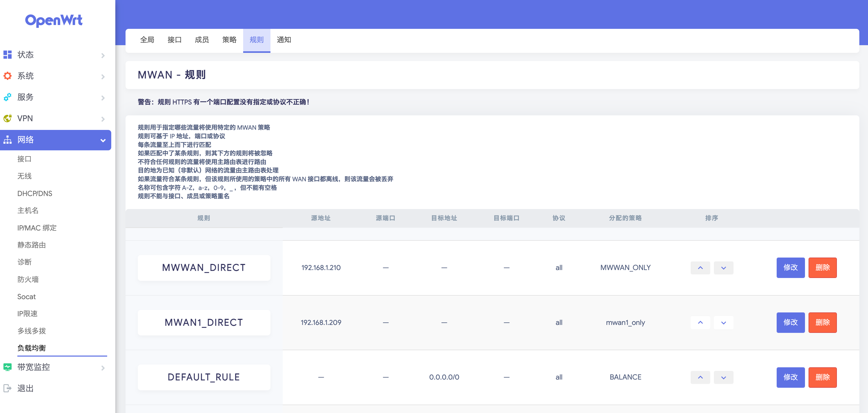Select the 系统 gear icon
The height and width of the screenshot is (413, 868).
pyautogui.click(x=7, y=76)
